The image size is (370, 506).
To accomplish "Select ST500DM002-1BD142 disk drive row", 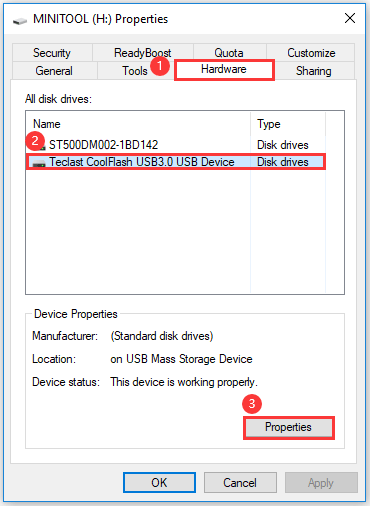I will (176, 145).
